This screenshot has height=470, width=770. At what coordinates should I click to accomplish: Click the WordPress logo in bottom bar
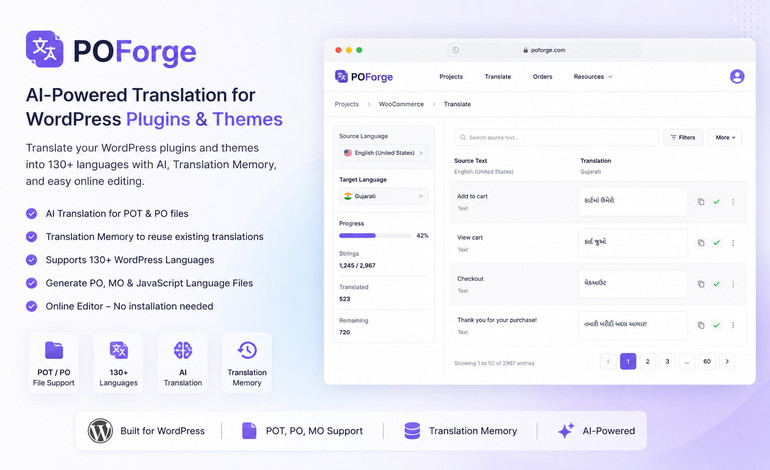tap(100, 431)
